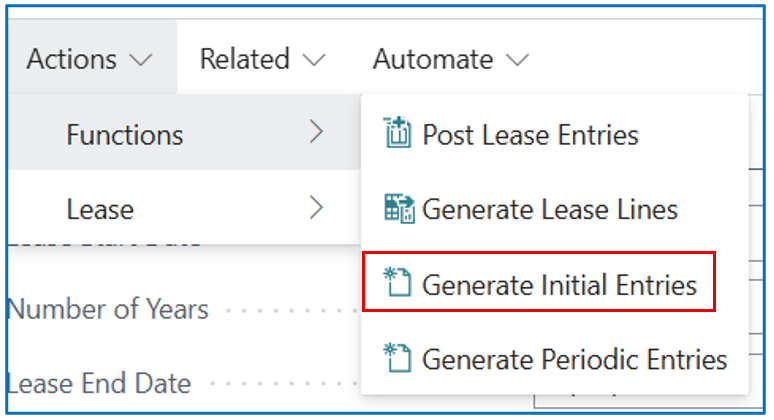The width and height of the screenshot is (774, 420).
Task: Click the arrow beside Functions
Action: point(316,133)
